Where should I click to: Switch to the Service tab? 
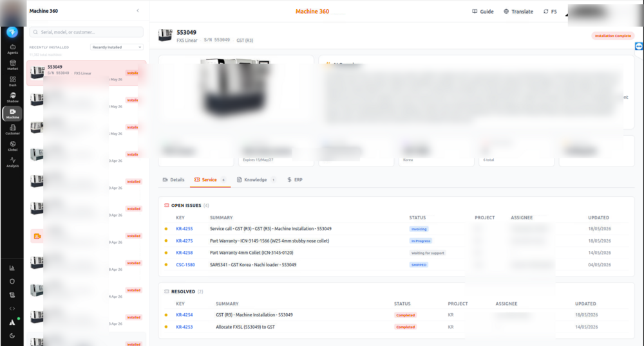(x=210, y=179)
